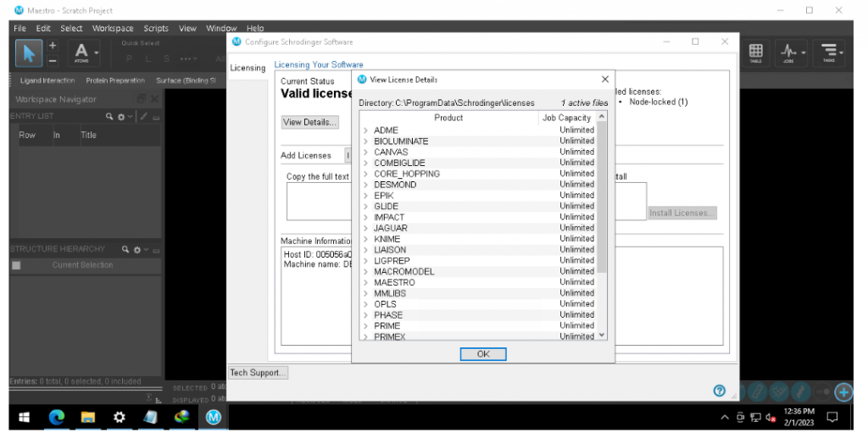The height and width of the screenshot is (438, 868).
Task: Quick select L (ligand) in toolbar
Action: 147,58
